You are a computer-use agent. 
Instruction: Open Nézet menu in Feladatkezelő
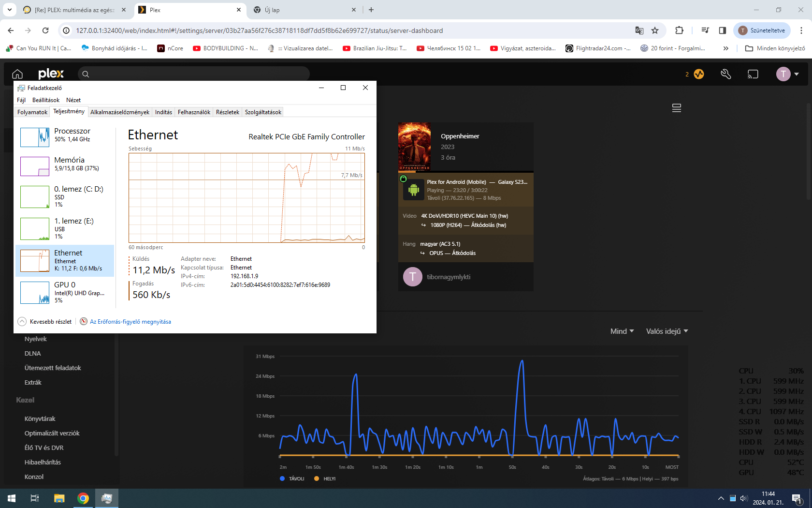[x=73, y=100]
